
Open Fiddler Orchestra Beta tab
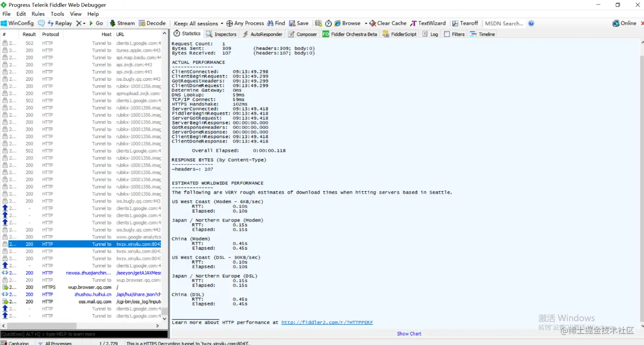coord(350,34)
